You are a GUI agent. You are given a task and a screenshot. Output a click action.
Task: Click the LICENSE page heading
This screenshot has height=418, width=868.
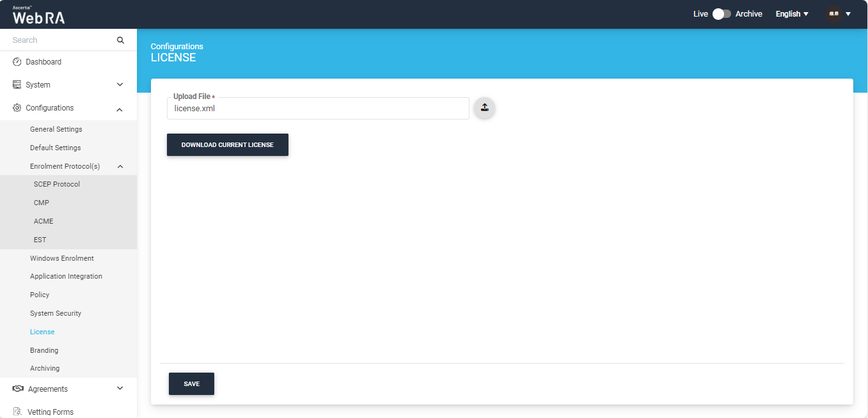tap(173, 58)
